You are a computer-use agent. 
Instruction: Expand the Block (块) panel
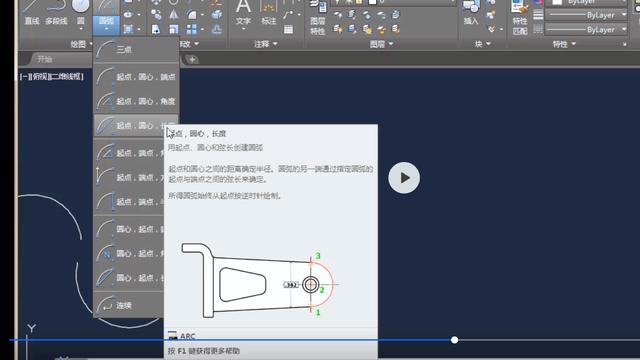tap(482, 44)
